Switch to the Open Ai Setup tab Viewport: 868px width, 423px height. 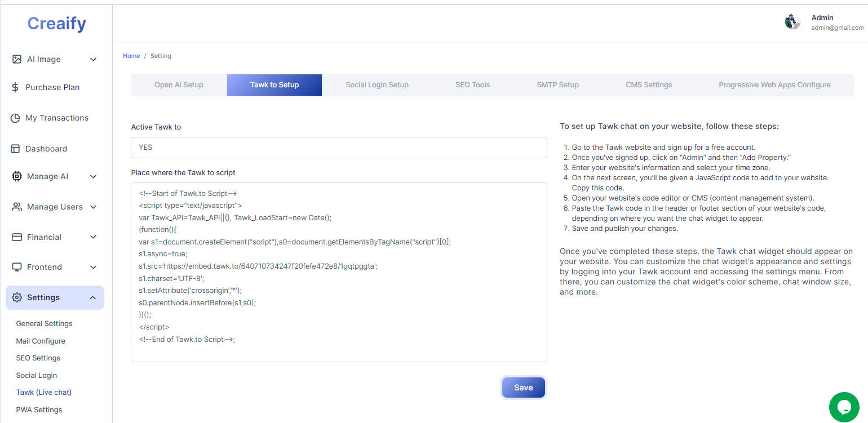coord(179,85)
